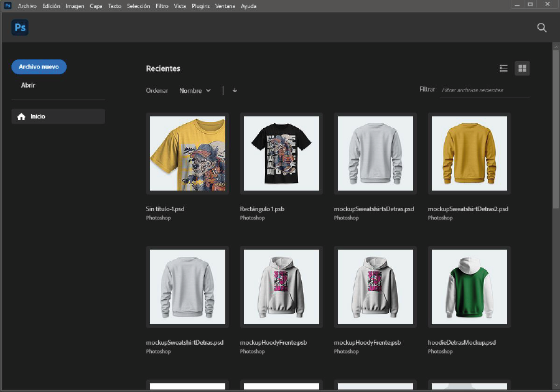
Task: Close the Photoshop window
Action: pyautogui.click(x=548, y=4)
